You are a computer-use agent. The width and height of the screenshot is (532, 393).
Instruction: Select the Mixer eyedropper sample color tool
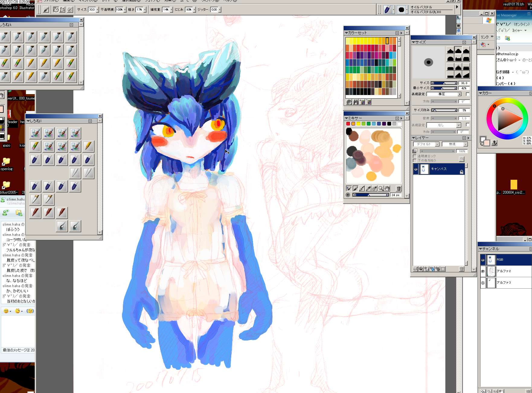click(x=368, y=189)
